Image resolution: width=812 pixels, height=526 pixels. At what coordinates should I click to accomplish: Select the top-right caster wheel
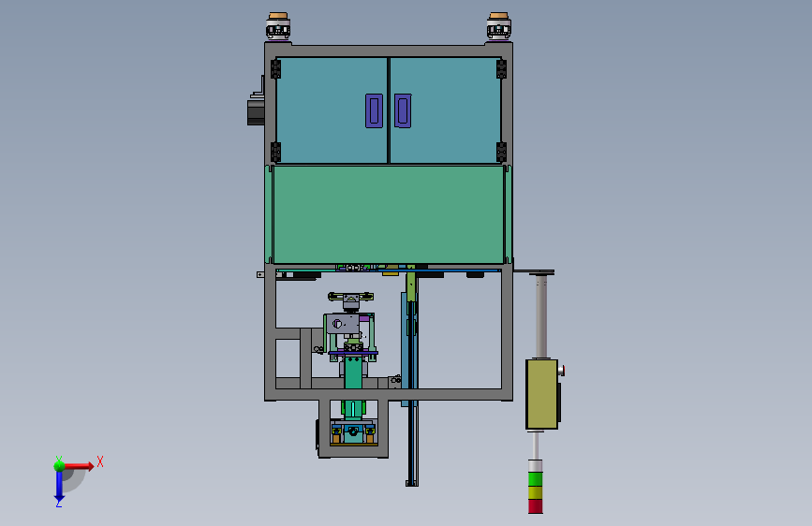[x=498, y=27]
